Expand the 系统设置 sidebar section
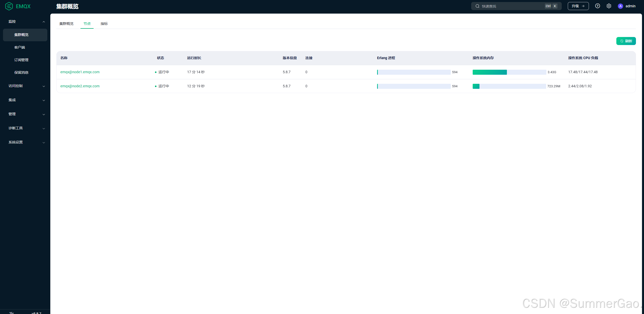The width and height of the screenshot is (644, 314). pos(25,142)
